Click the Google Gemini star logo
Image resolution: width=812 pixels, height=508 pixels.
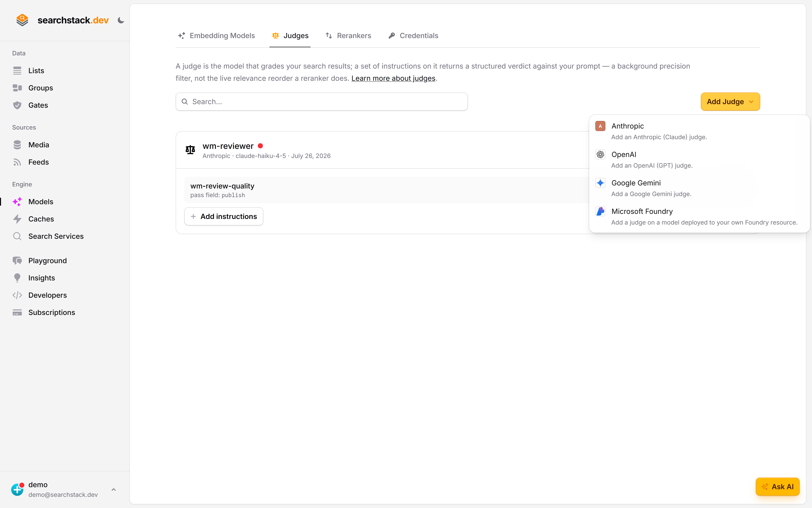(600, 183)
